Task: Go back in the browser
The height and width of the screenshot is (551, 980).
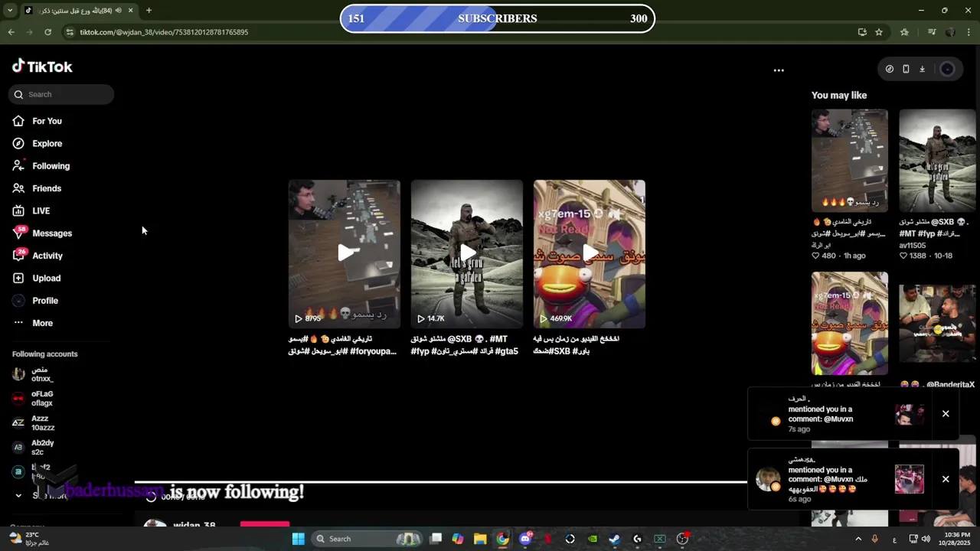Action: (11, 32)
